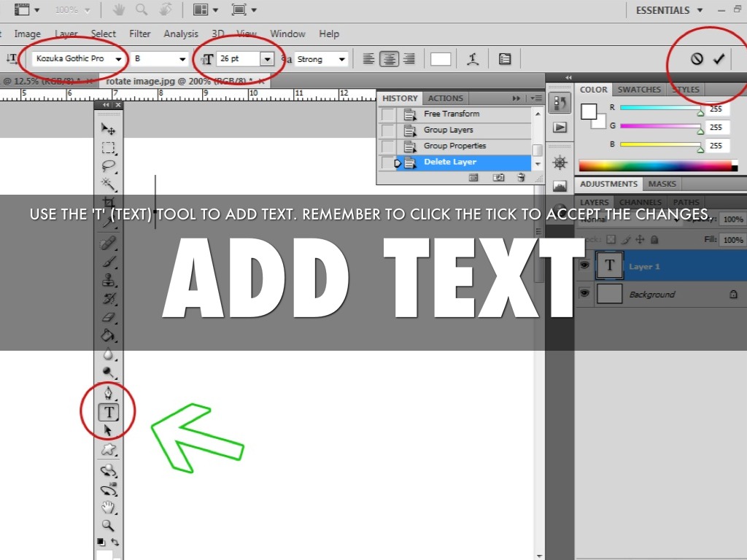Open the Filter menu

(x=140, y=34)
